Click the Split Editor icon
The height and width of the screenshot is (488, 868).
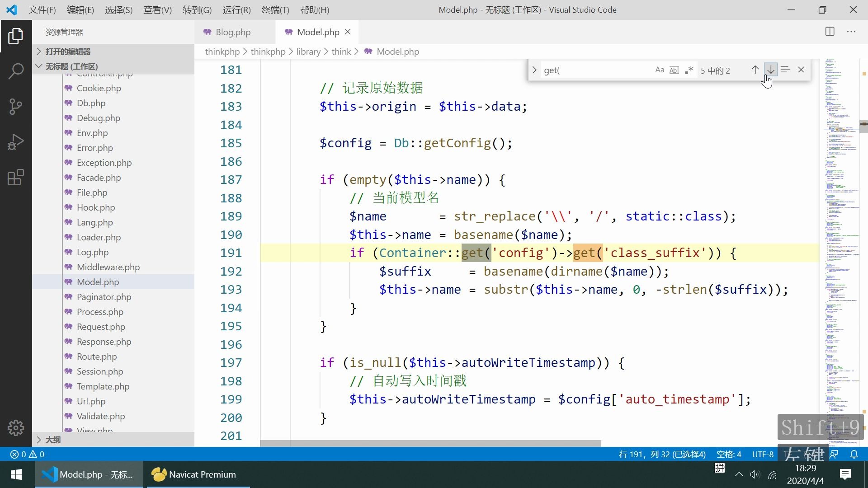point(830,32)
